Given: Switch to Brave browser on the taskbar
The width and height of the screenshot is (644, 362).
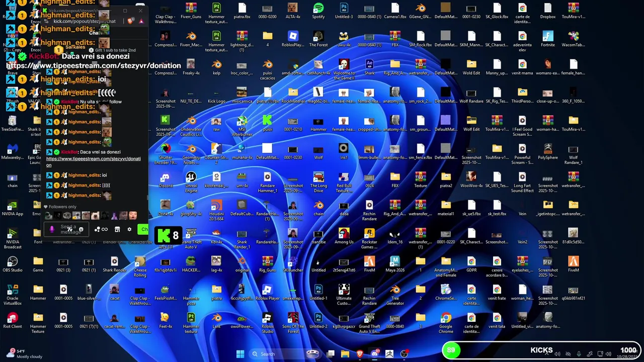Looking at the screenshot, I should point(360,354).
